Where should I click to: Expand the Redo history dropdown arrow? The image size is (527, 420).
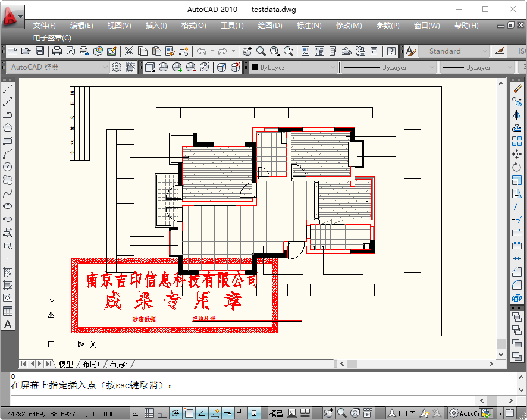234,51
